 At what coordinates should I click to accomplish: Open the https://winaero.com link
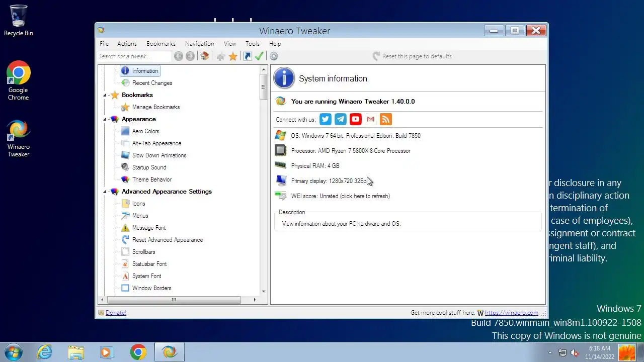coord(511,313)
